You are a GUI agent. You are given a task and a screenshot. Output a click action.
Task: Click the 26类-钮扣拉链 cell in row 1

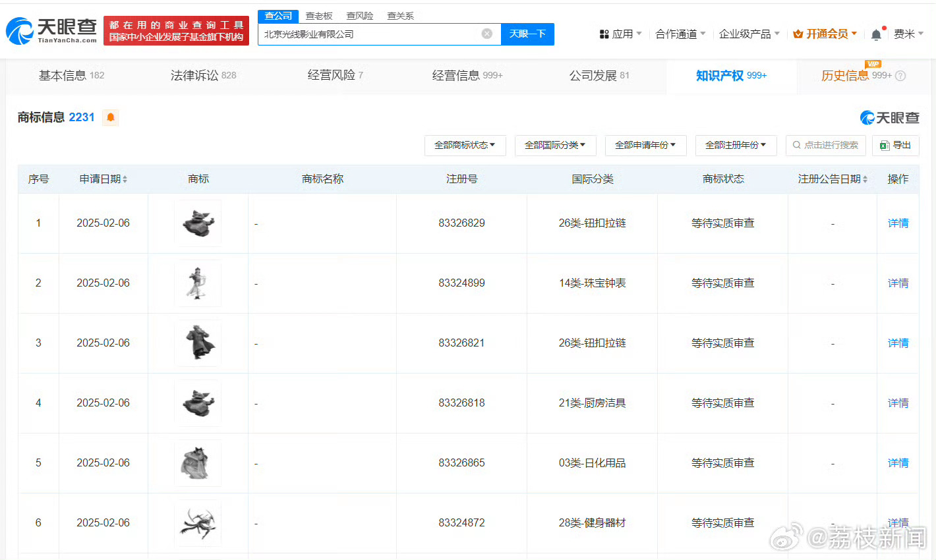592,223
